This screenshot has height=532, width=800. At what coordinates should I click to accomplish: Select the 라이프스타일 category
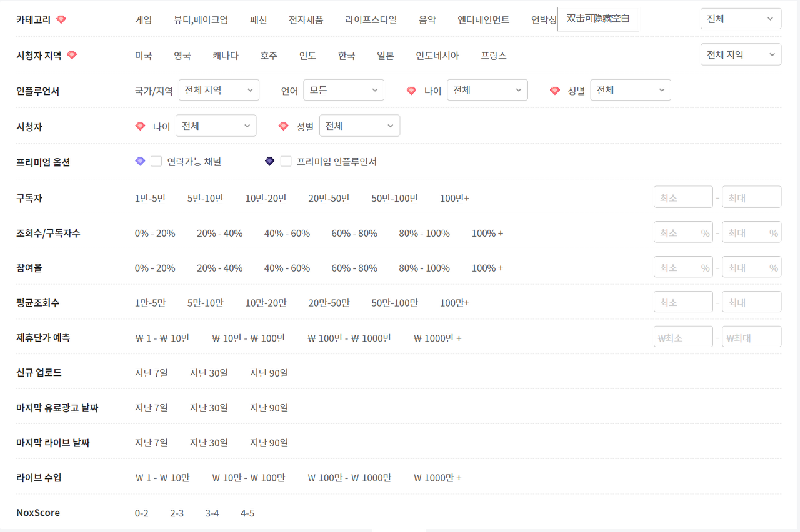[x=371, y=19]
